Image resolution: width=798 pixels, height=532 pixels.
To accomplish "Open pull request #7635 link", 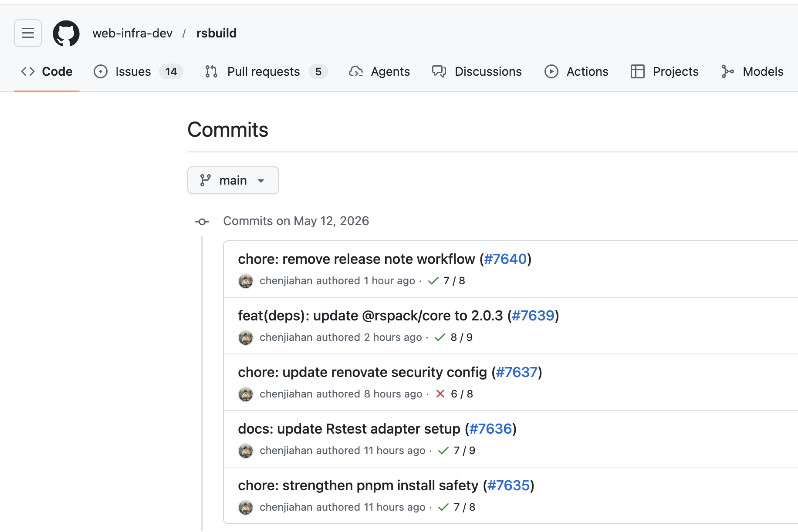I will (508, 485).
